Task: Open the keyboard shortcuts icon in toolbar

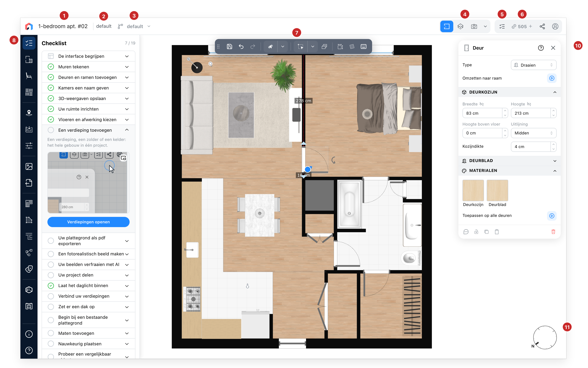Action: click(x=363, y=47)
